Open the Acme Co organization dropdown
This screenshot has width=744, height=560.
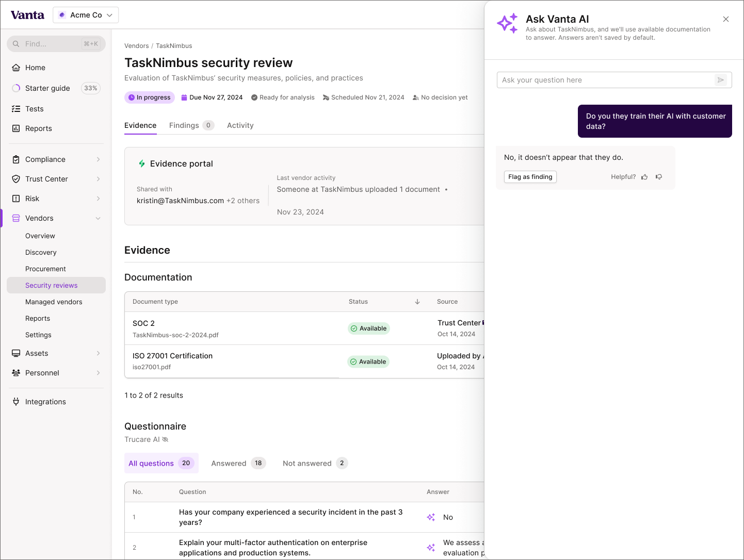pos(86,15)
